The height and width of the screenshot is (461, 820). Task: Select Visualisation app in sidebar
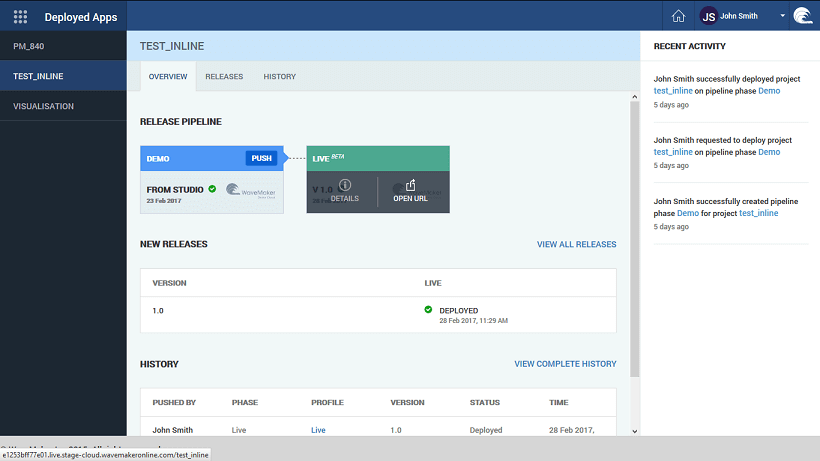[43, 106]
